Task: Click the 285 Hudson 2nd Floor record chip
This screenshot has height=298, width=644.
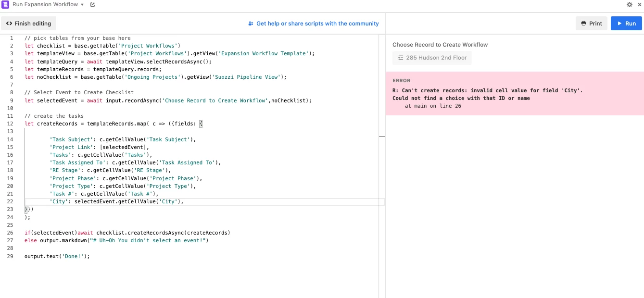Action: (432, 58)
